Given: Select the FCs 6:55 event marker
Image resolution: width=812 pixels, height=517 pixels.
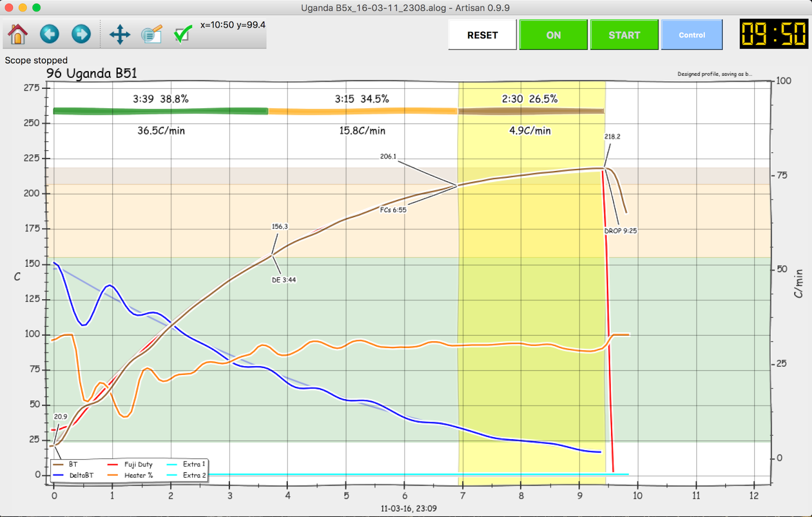Looking at the screenshot, I should 393,209.
